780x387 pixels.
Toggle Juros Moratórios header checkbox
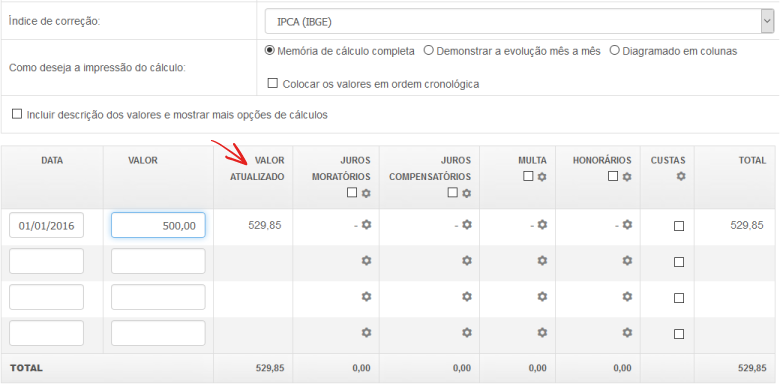(x=352, y=193)
